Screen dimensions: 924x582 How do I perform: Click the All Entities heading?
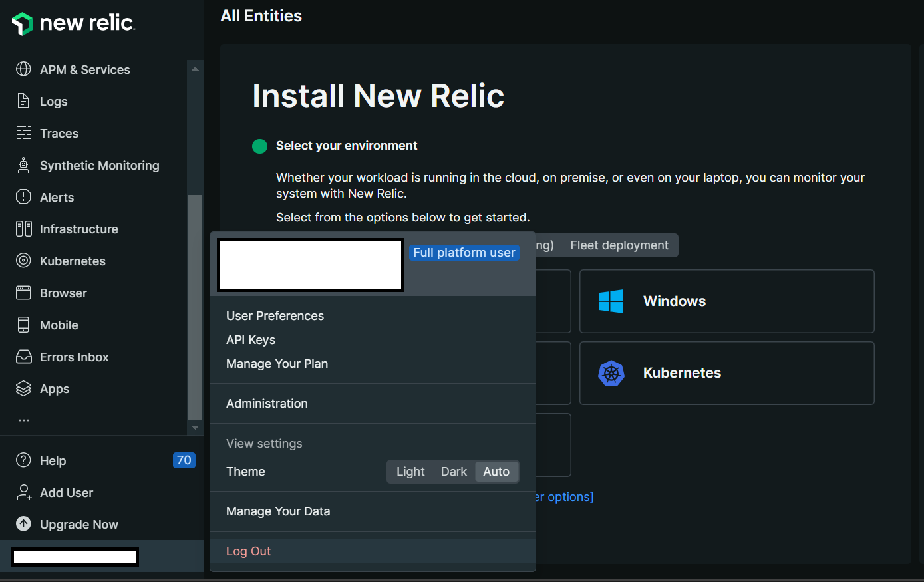261,16
